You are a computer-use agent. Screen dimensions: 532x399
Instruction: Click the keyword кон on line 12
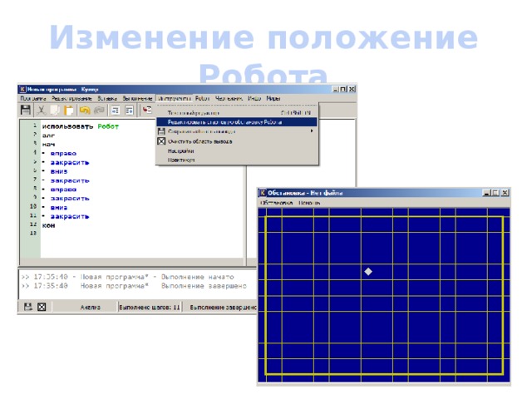click(48, 225)
